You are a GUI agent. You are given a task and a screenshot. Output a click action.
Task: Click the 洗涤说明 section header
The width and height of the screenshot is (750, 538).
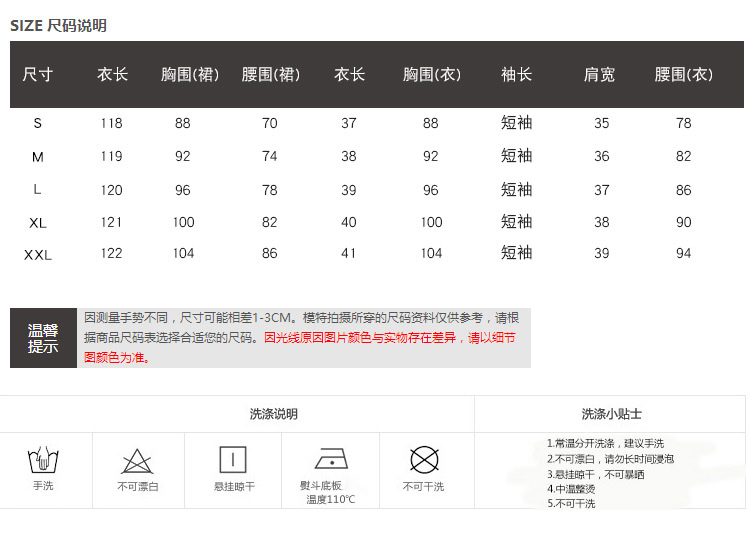(x=273, y=413)
